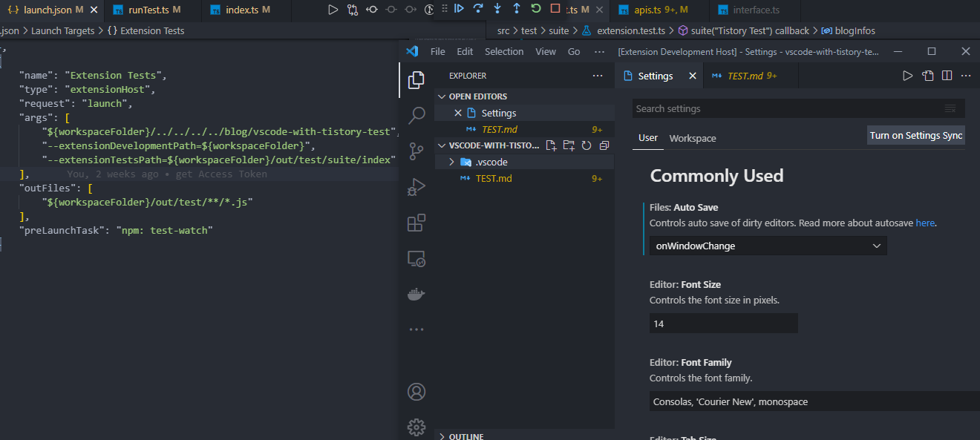Click the autosave 'here' link
This screenshot has height=440, width=980.
point(925,223)
